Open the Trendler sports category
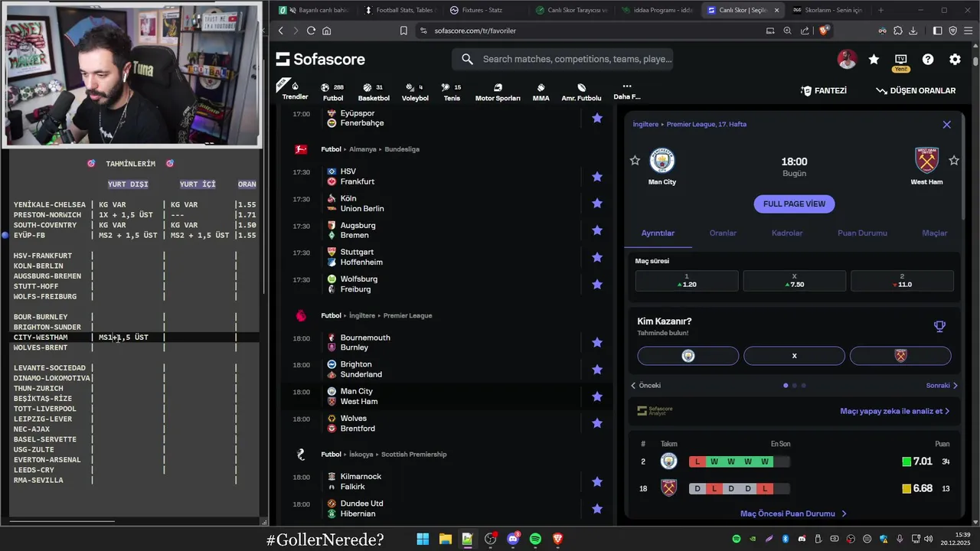 pyautogui.click(x=295, y=91)
